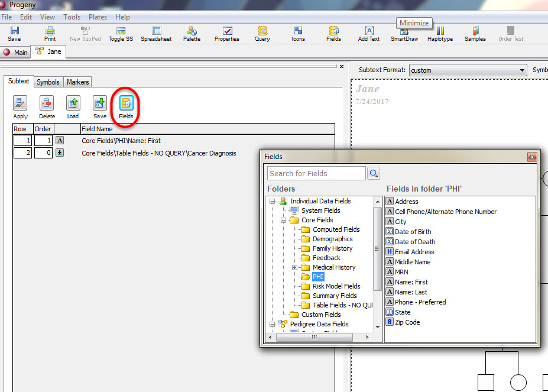The height and width of the screenshot is (392, 548).
Task: Click the Icons toolbar button
Action: [x=298, y=34]
